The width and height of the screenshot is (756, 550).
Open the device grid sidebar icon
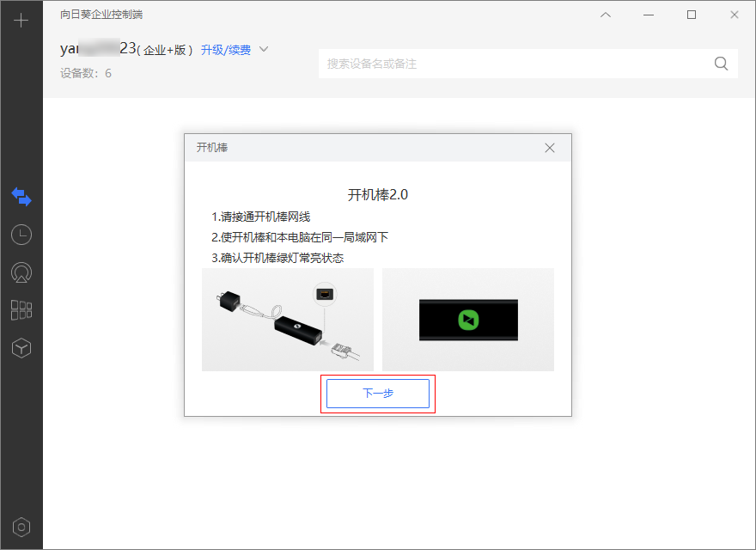coord(21,310)
